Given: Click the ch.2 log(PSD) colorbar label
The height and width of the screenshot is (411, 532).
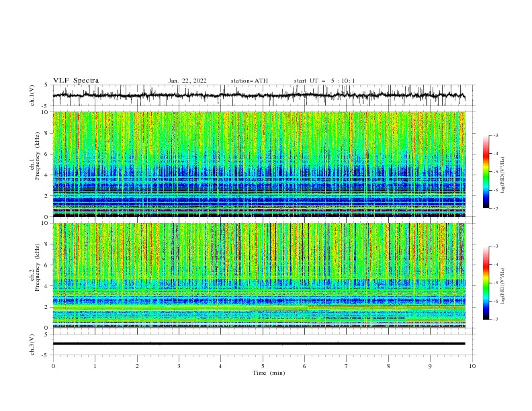Looking at the screenshot, I should pos(503,286).
